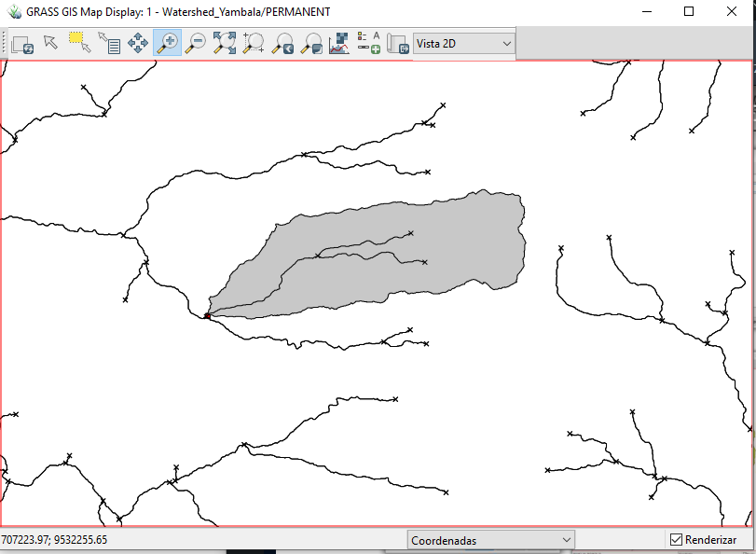Screen dimensions: 756x554
Task: Click the zoom to computational region icon
Action: [x=253, y=43]
